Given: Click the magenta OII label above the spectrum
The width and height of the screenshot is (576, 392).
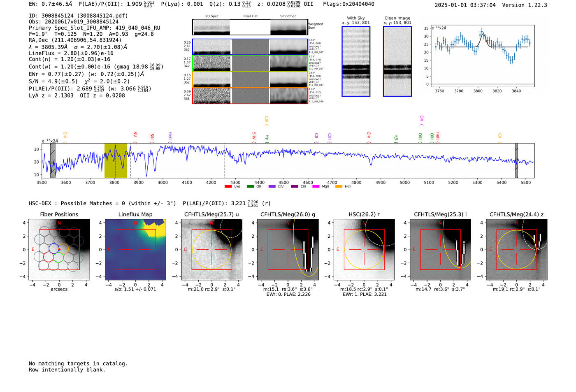Looking at the screenshot, I should [422, 120].
